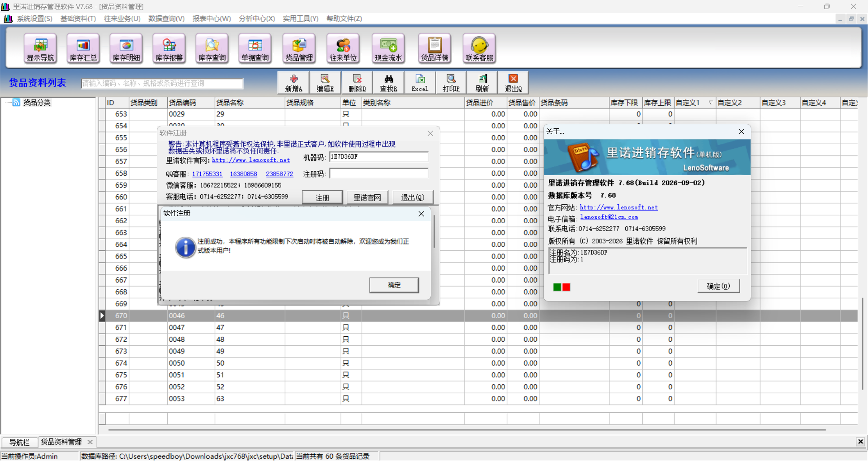Click the 单据查询 toolbar icon
Screen dimensions: 868x461
click(x=255, y=48)
